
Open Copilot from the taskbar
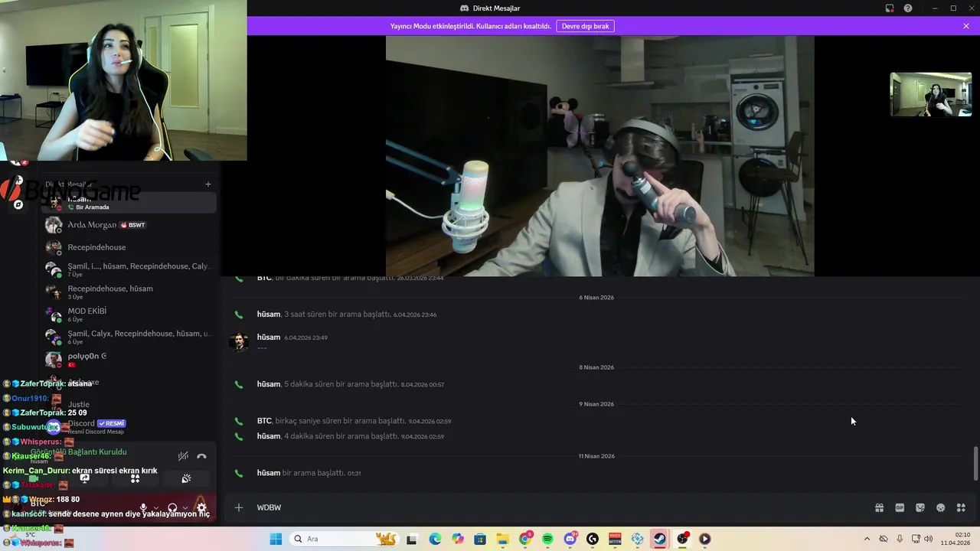(458, 539)
